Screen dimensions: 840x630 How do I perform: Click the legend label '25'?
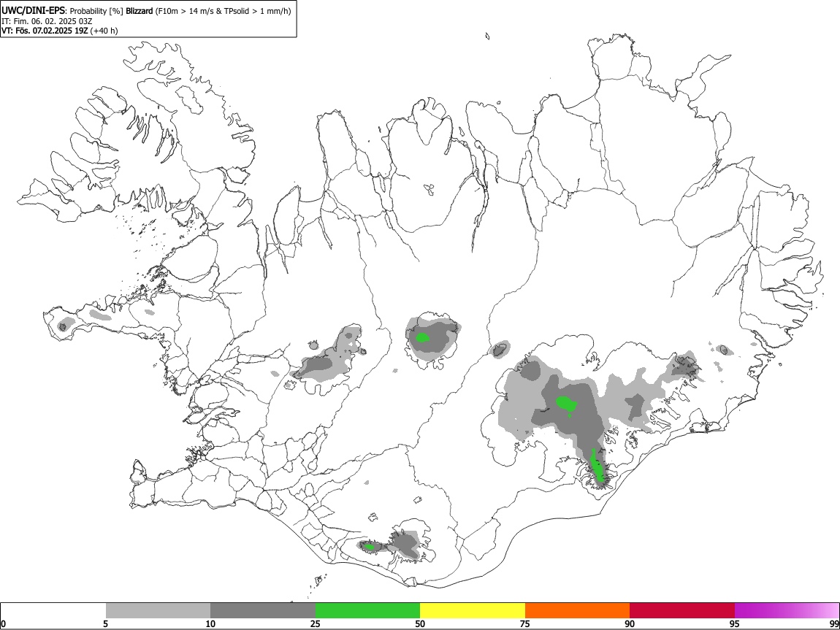[316, 624]
